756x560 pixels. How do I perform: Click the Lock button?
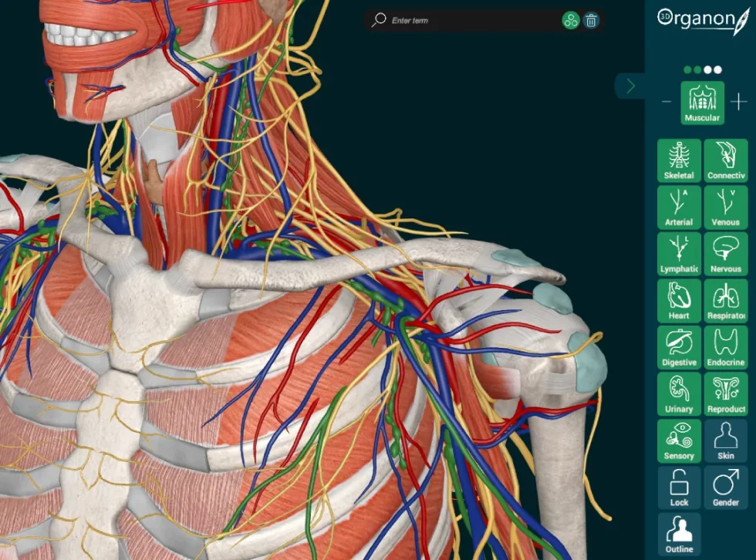point(678,487)
